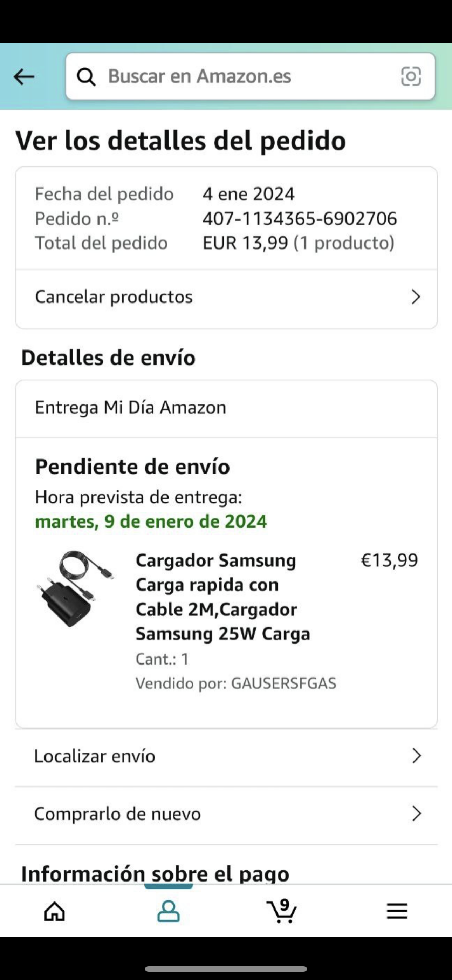Focus the Buscar en Amazon.es search field

244,76
